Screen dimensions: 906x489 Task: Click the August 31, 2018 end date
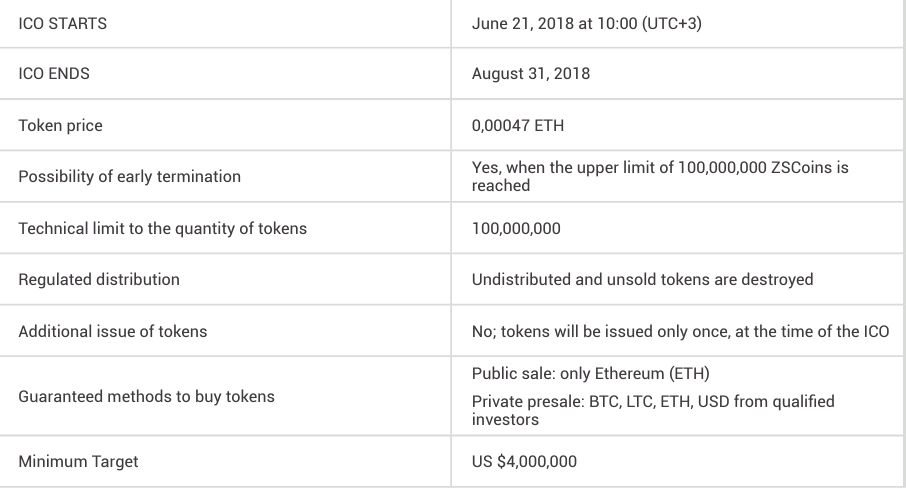coord(530,74)
